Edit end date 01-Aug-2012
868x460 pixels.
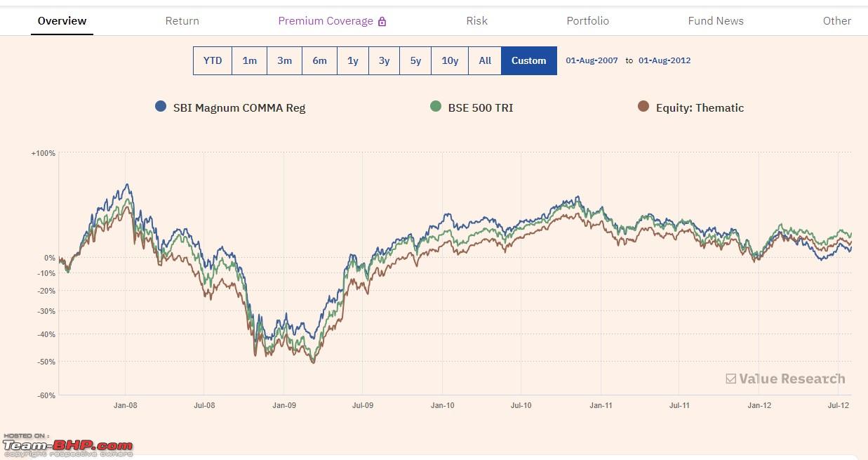665,60
